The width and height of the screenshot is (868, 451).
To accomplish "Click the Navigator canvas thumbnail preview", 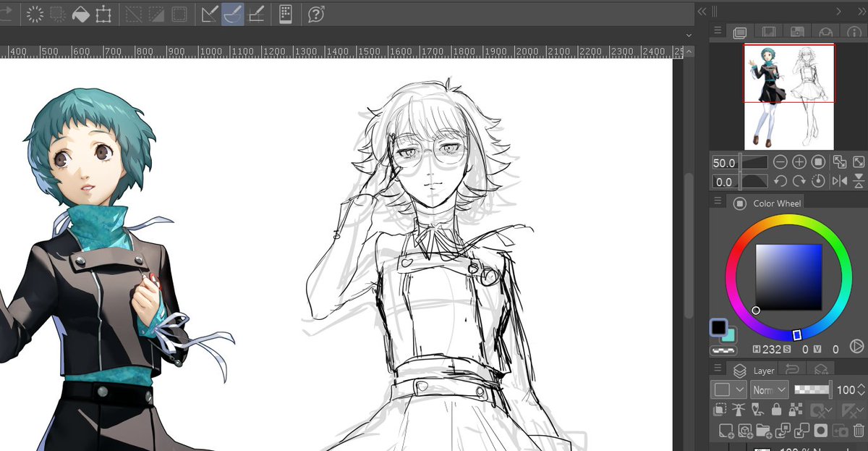I will click(789, 97).
